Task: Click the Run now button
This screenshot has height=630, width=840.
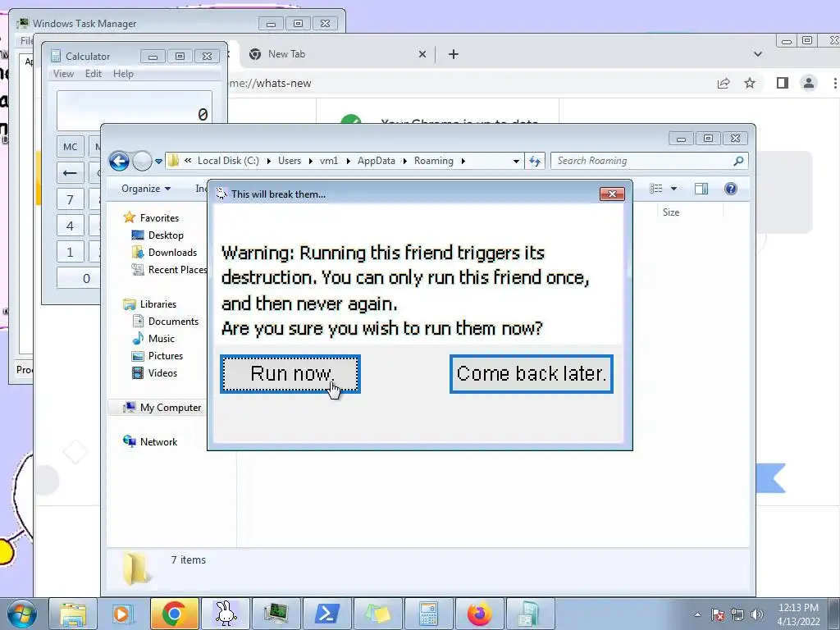Action: coord(290,374)
